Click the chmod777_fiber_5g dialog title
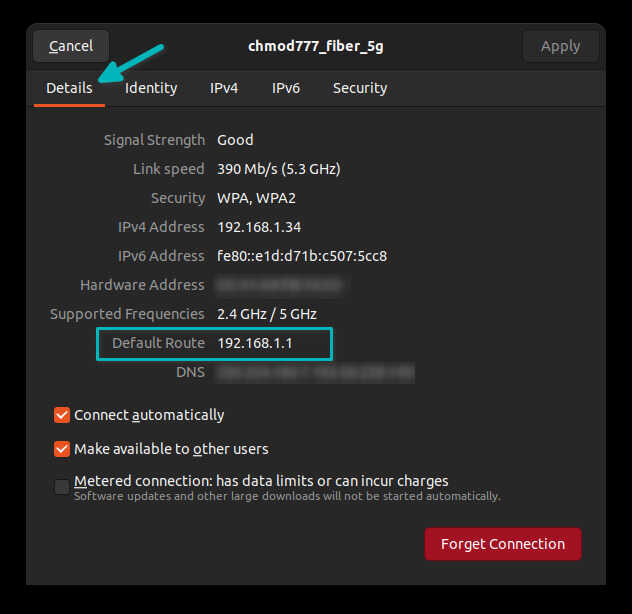 tap(316, 46)
